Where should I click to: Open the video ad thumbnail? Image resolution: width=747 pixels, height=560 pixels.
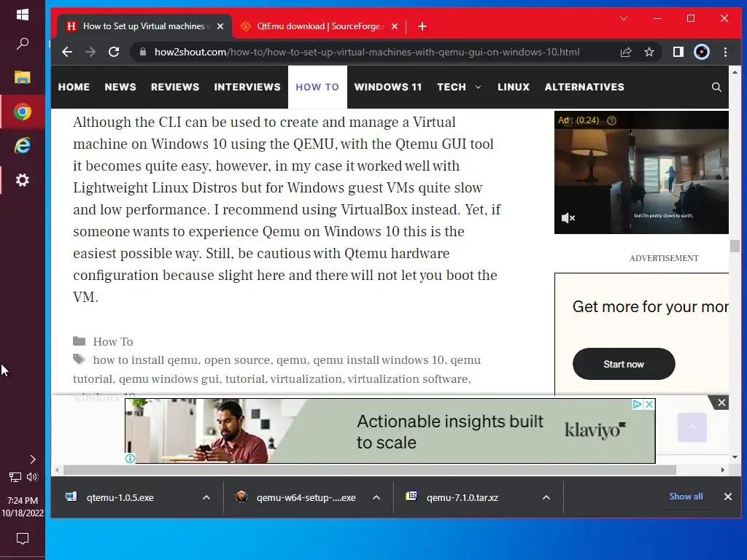(x=641, y=172)
